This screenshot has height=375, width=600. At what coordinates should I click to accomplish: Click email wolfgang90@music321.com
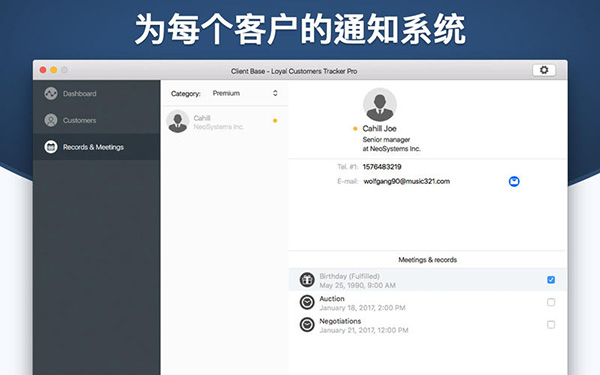[406, 181]
